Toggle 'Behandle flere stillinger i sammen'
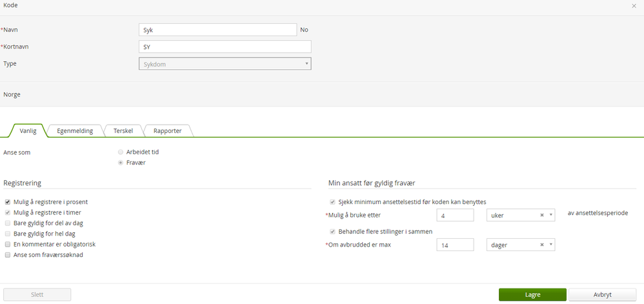This screenshot has height=304, width=644. [333, 232]
